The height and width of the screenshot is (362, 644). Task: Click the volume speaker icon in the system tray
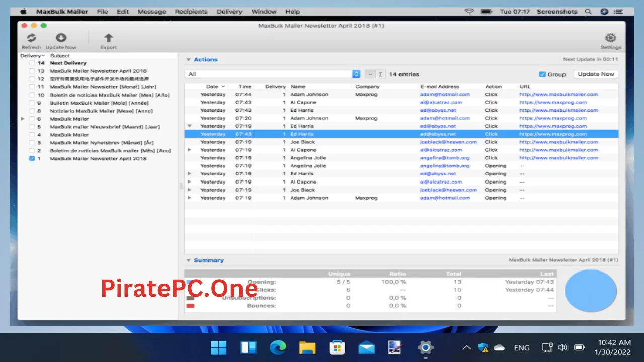coord(562,347)
